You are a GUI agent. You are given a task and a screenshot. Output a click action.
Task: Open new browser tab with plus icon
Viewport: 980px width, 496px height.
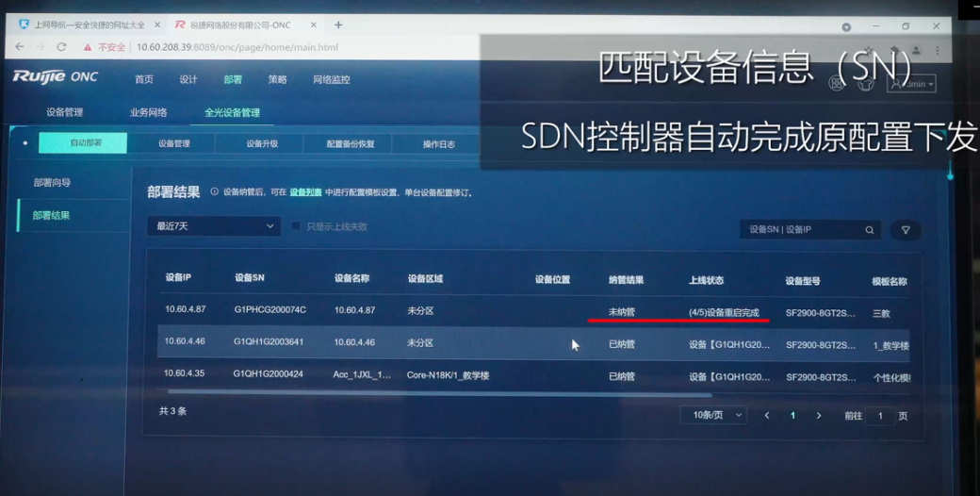pos(338,25)
